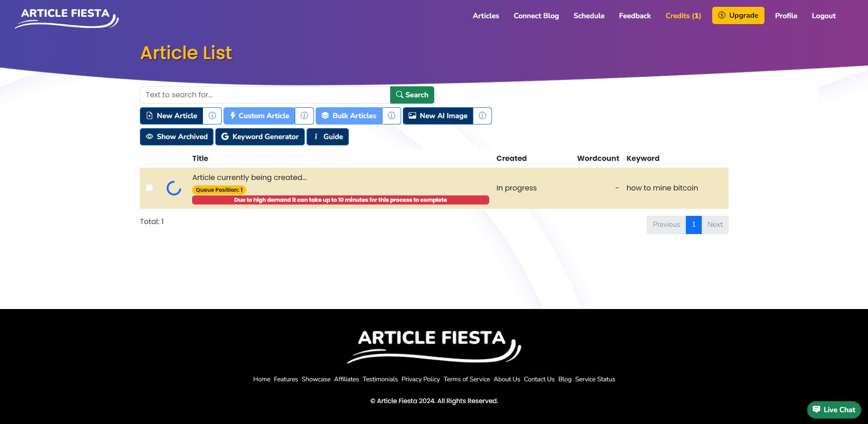Start a Custom Article
The height and width of the screenshot is (424, 868).
(259, 116)
